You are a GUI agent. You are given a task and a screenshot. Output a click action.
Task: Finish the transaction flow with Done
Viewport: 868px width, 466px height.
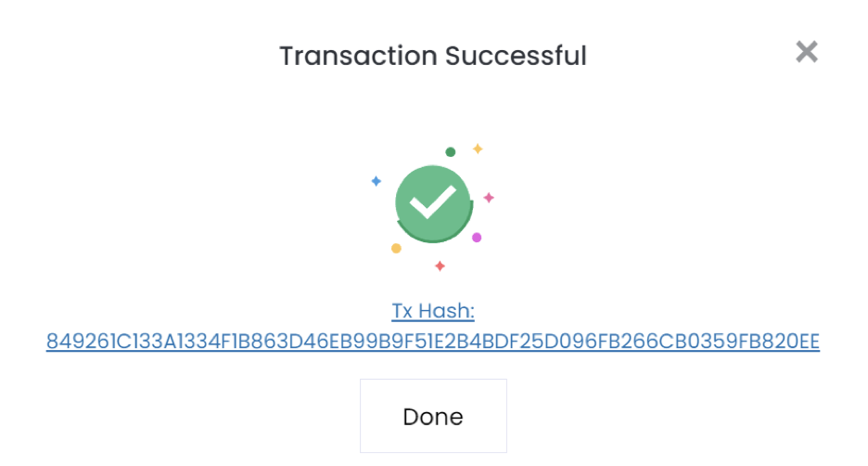coord(433,416)
